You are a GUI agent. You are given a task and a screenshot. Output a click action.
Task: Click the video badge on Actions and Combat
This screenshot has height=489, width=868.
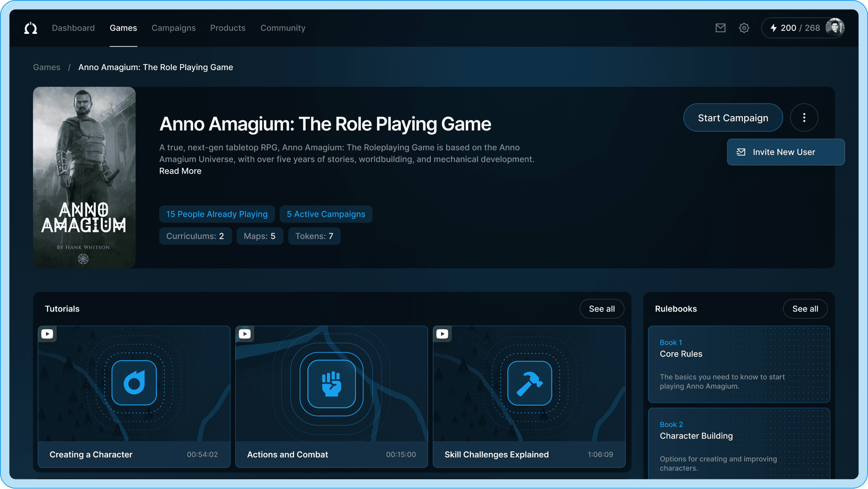[245, 334]
